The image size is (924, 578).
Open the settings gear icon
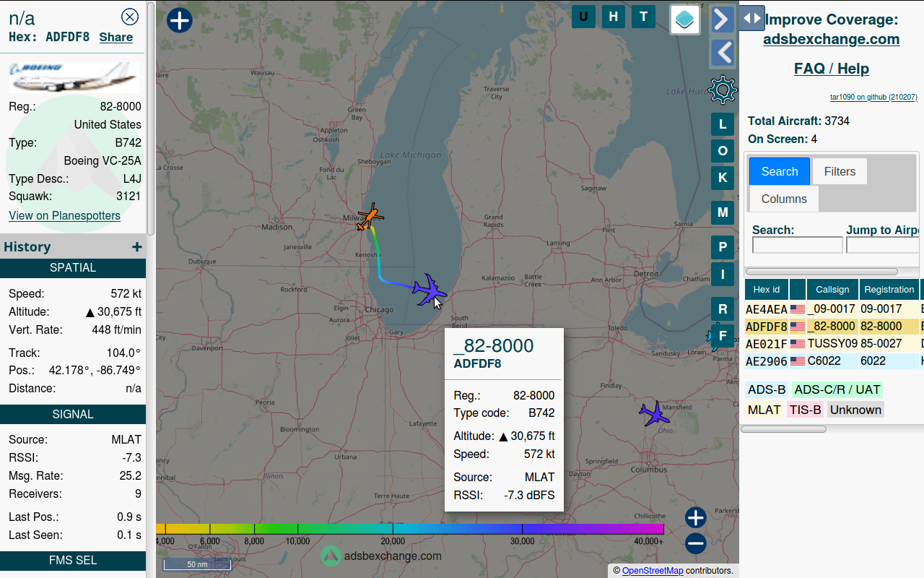point(723,90)
